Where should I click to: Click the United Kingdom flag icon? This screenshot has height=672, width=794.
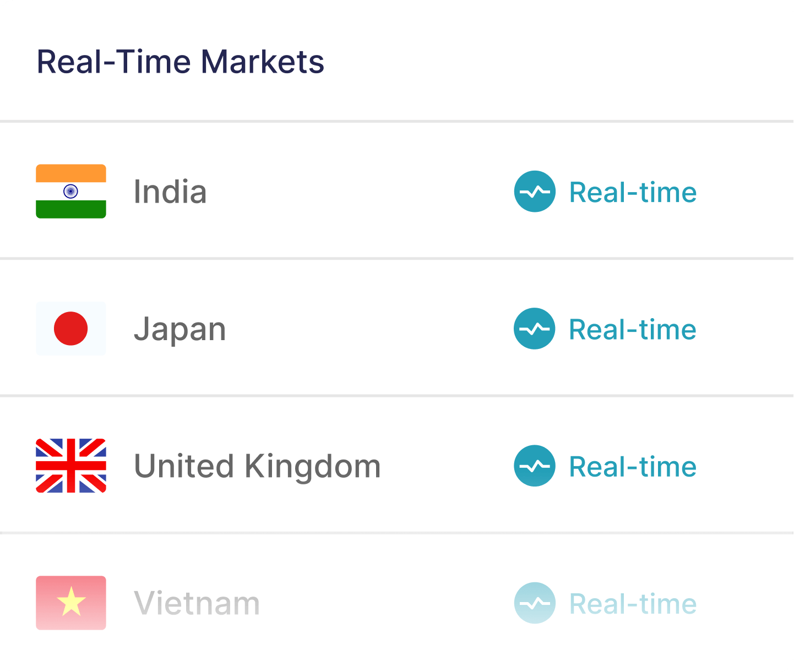(70, 466)
